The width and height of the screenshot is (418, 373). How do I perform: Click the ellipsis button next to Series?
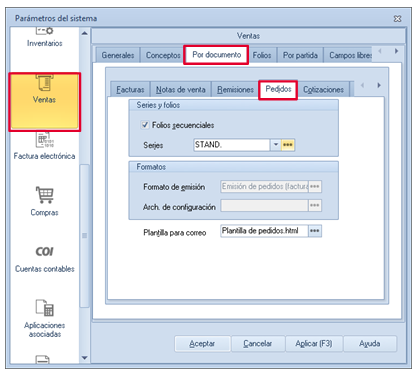click(x=288, y=145)
